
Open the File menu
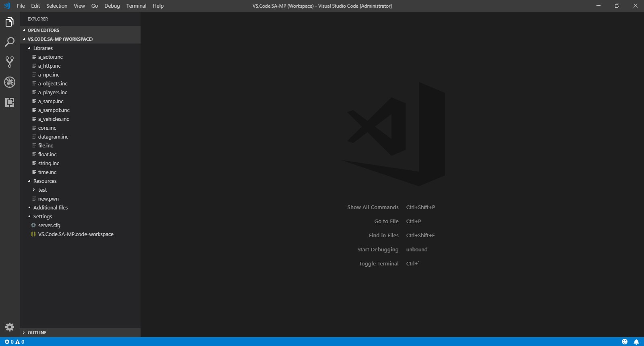[x=21, y=6]
